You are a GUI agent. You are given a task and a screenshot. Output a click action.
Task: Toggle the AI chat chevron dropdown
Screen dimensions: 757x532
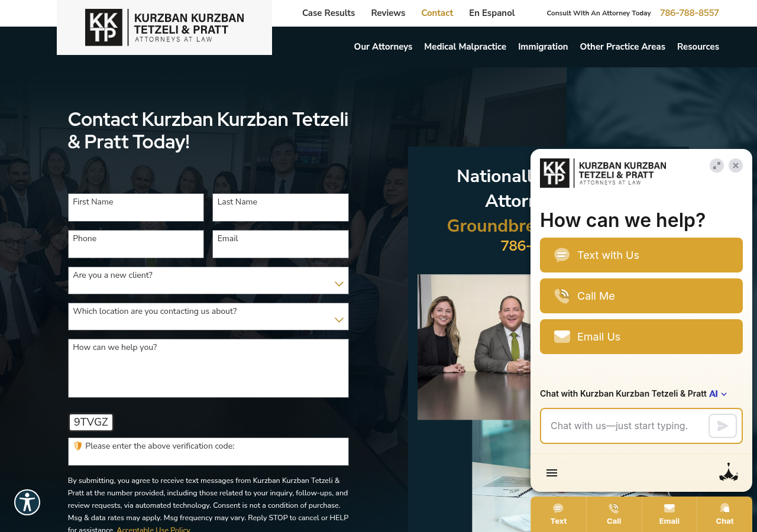click(724, 394)
